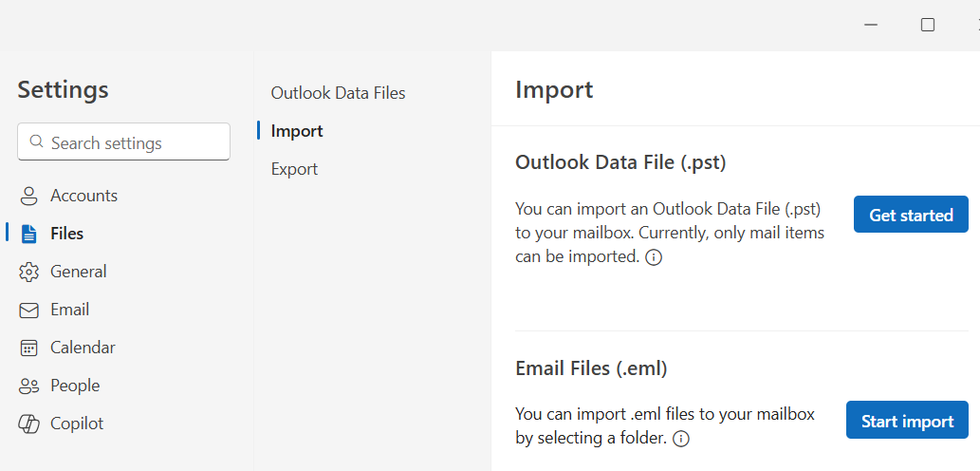Click info icon beside .eml folder description
The width and height of the screenshot is (980, 471).
680,439
